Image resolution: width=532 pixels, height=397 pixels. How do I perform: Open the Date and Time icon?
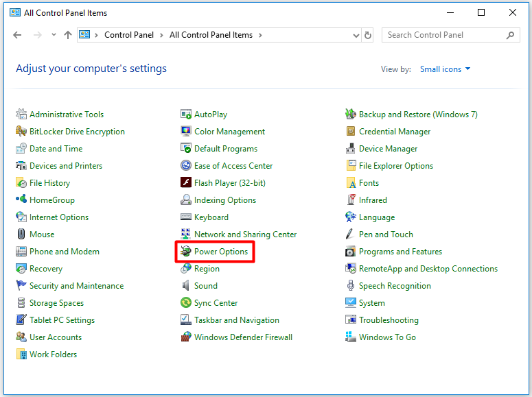[x=21, y=149]
